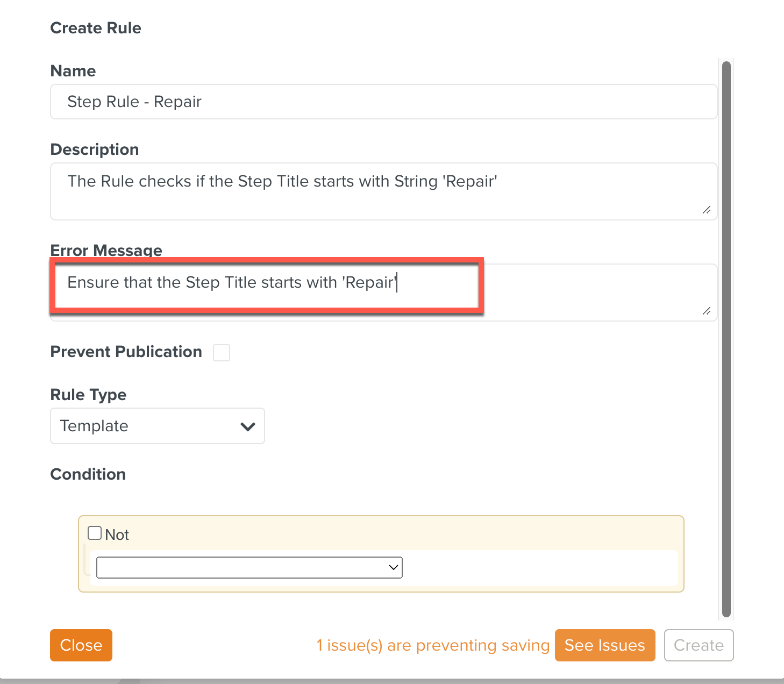The image size is (784, 684).
Task: Grab the Description field resize handle
Action: pos(707,210)
